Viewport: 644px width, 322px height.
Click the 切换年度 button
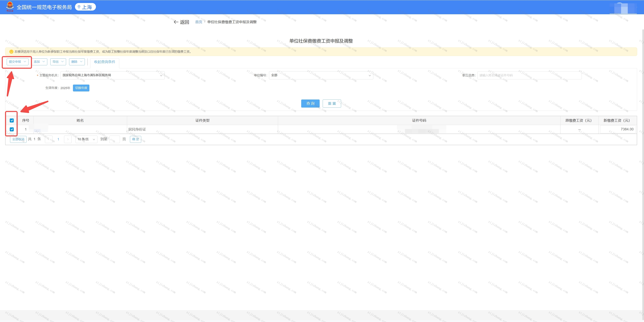click(81, 88)
